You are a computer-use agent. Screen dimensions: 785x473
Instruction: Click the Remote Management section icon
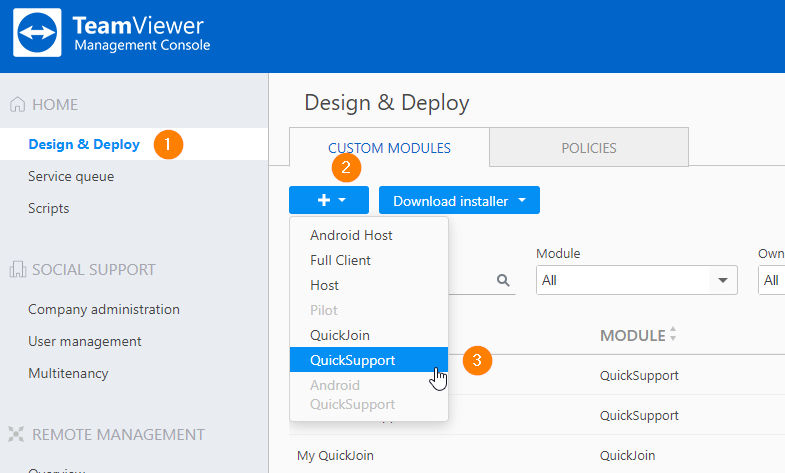point(17,435)
